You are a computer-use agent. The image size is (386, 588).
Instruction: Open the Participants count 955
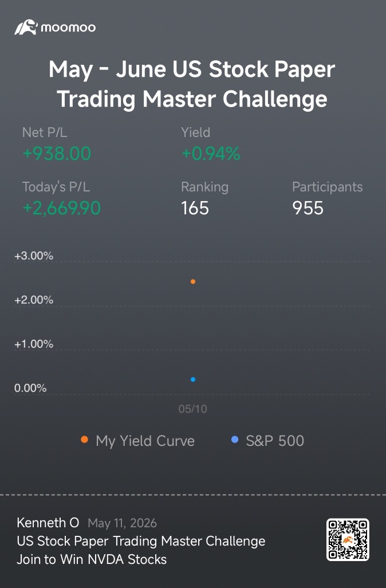308,208
